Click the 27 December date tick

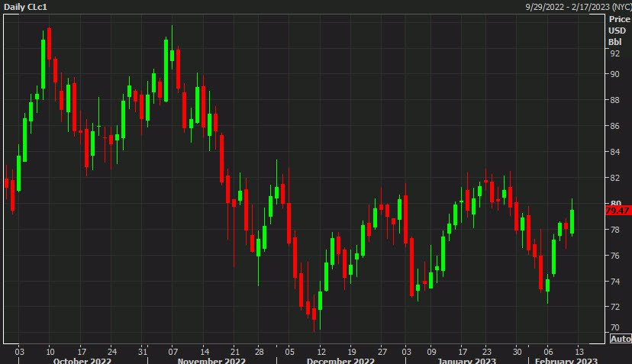pyautogui.click(x=382, y=352)
